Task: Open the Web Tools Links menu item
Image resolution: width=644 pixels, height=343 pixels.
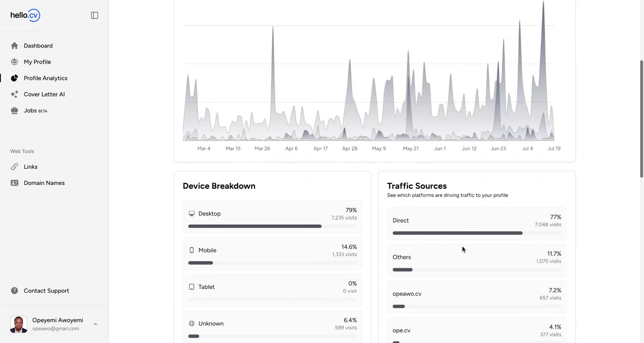Action: (x=31, y=166)
